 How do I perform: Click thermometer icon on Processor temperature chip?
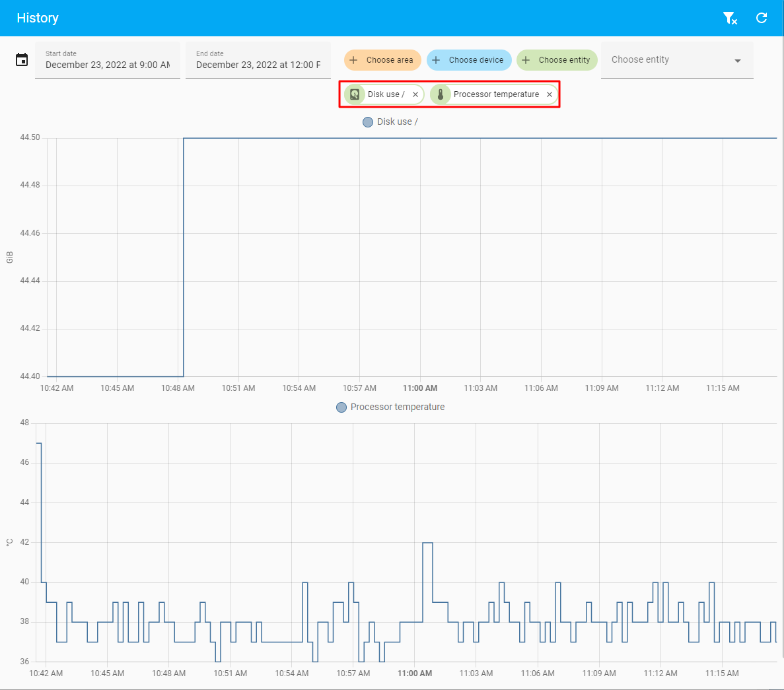pos(441,94)
